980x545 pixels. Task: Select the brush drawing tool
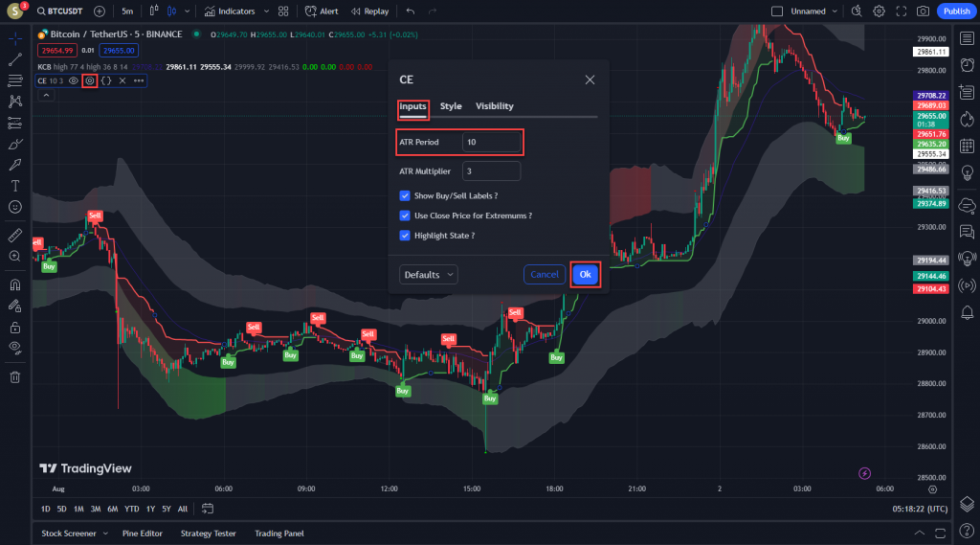pyautogui.click(x=15, y=144)
